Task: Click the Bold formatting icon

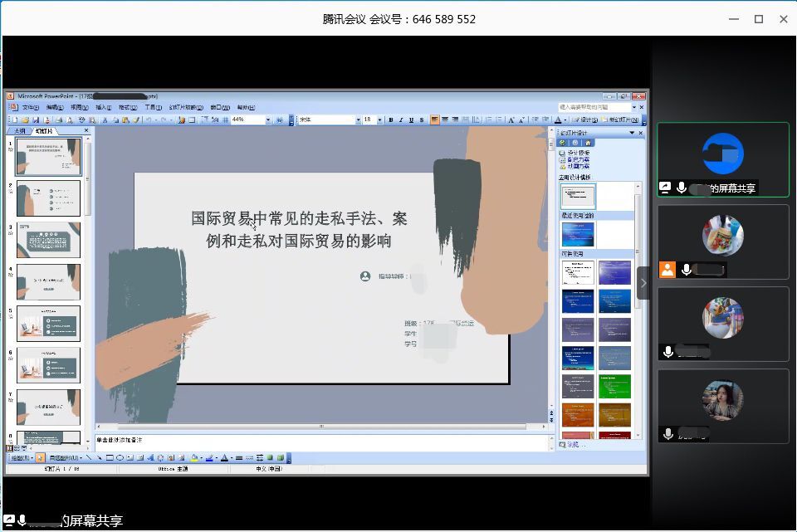Action: click(390, 120)
